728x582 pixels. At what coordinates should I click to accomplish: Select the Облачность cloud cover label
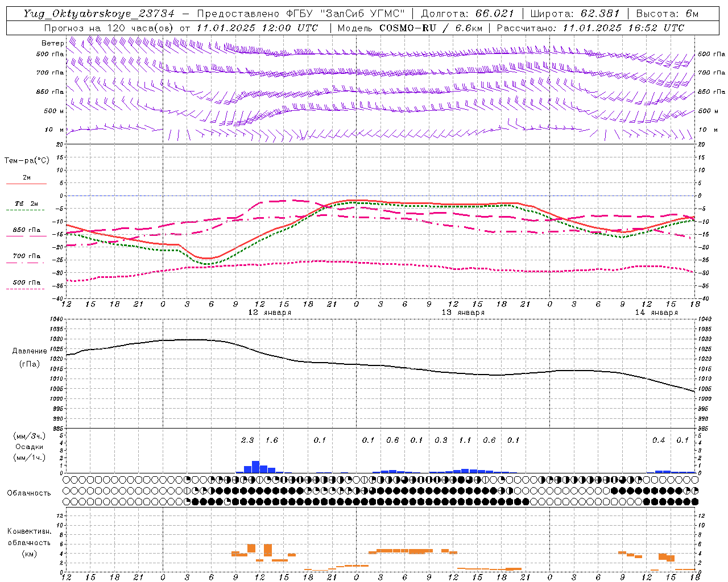click(29, 493)
